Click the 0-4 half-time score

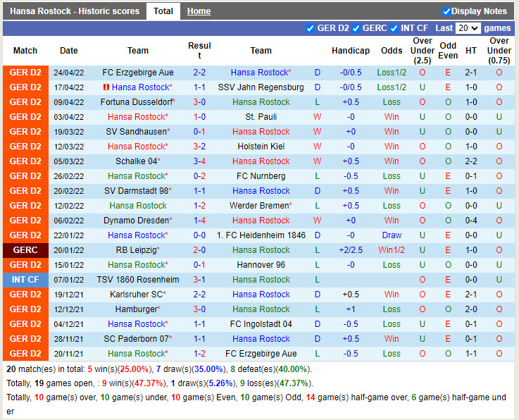(x=470, y=221)
